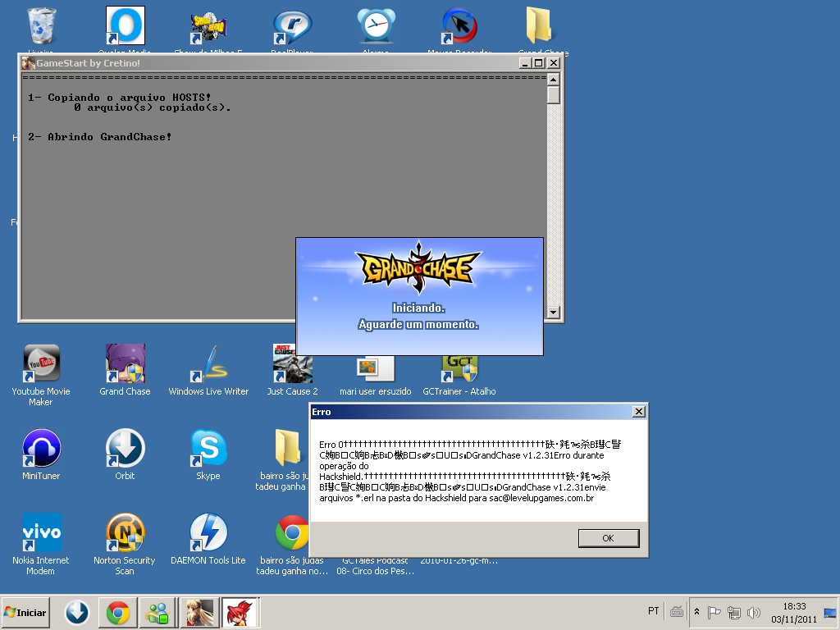Viewport: 840px width, 630px height.
Task: Open the Iniciar start menu
Action: [x=25, y=612]
